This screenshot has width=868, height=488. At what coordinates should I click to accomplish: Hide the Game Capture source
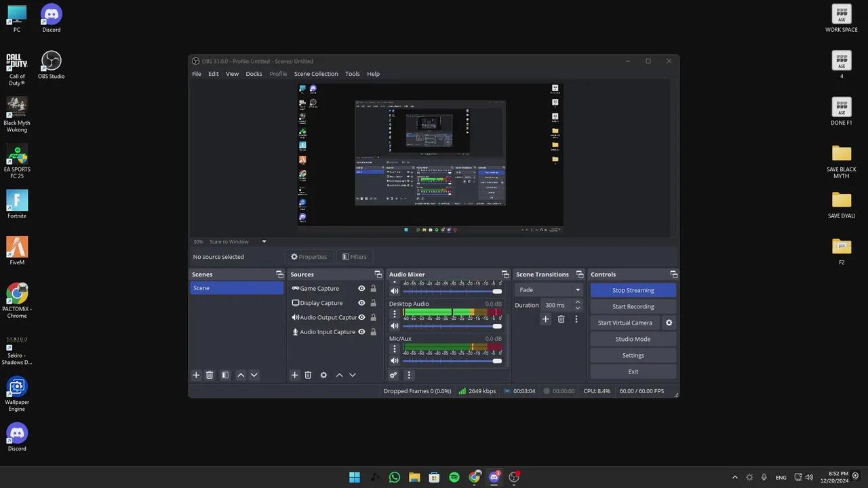(361, 288)
